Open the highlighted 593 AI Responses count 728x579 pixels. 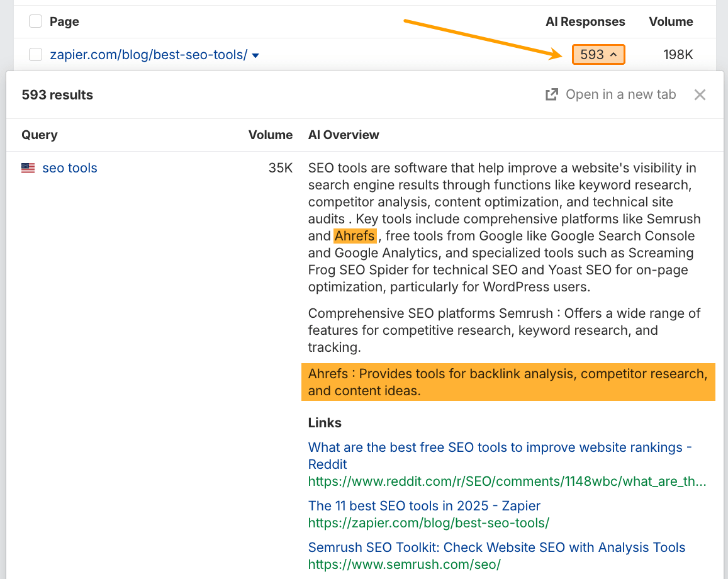click(598, 54)
